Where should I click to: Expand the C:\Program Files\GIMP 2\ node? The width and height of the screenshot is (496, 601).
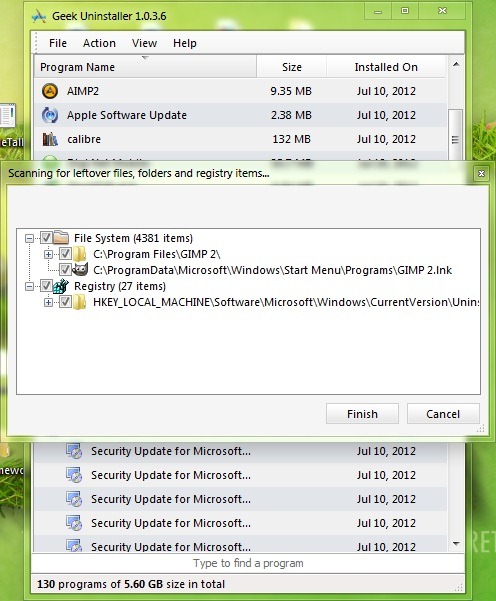click(x=48, y=254)
